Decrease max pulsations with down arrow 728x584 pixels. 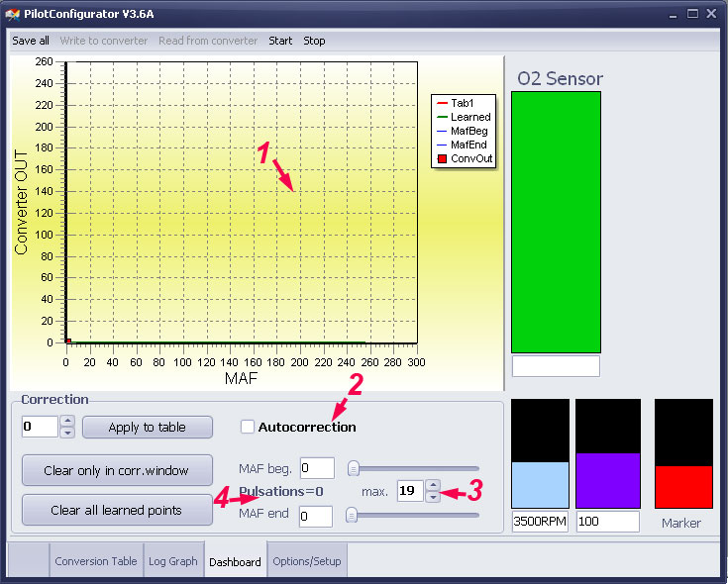[x=433, y=497]
